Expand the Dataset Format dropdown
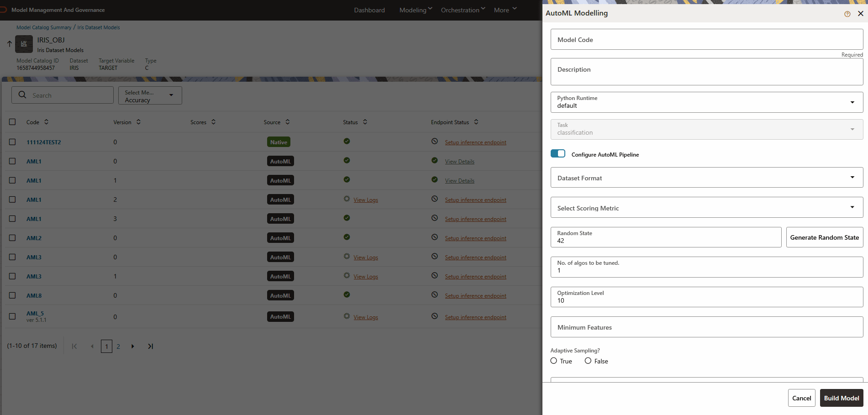Image resolution: width=868 pixels, height=415 pixels. coord(852,177)
